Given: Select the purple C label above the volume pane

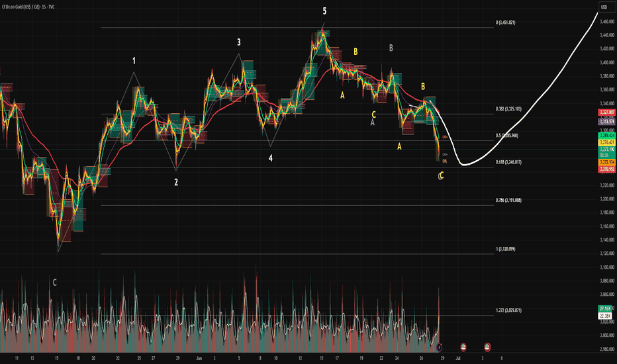Looking at the screenshot, I should (55, 283).
